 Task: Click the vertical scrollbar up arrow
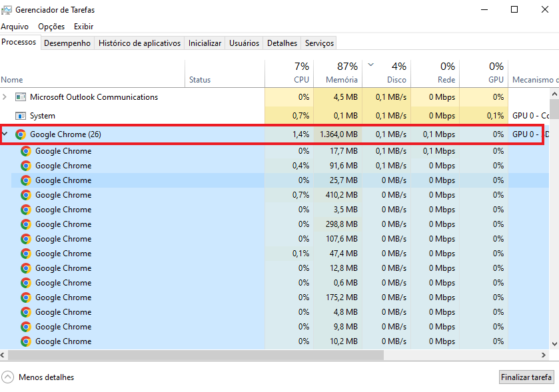(554, 94)
